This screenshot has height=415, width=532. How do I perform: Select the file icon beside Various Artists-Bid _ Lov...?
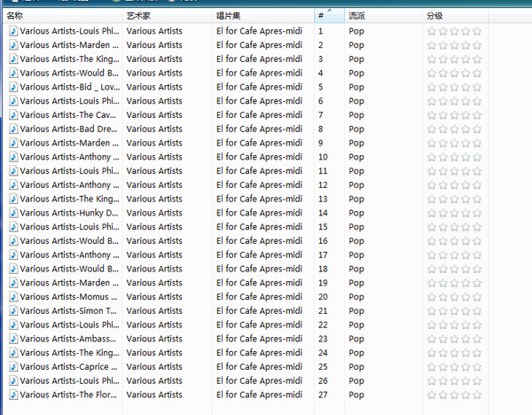click(13, 87)
